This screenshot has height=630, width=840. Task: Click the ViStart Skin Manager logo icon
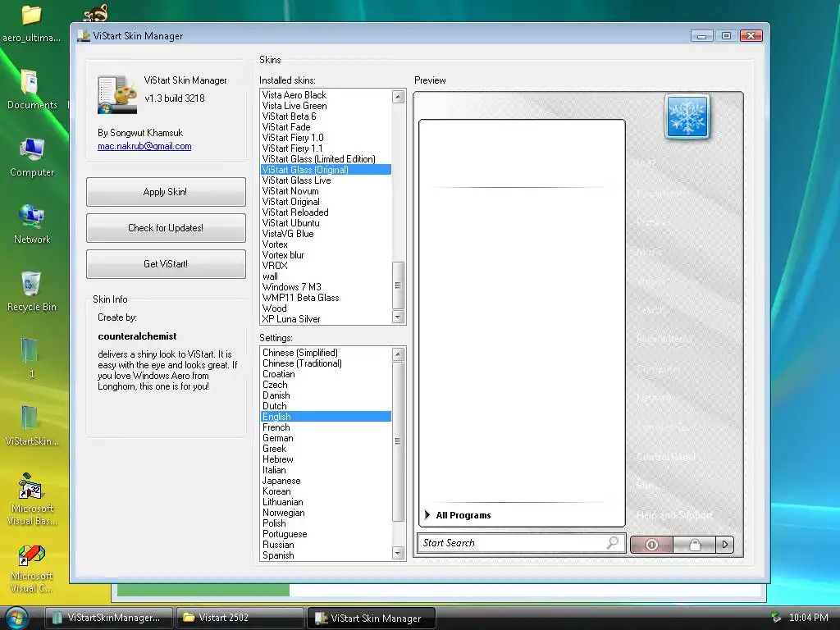(116, 95)
